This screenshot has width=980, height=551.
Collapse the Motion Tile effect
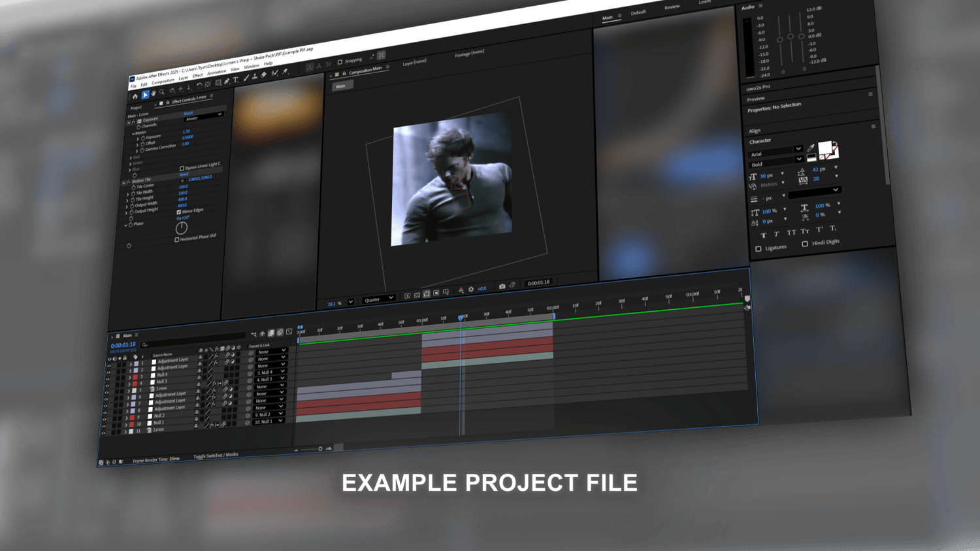click(x=124, y=183)
